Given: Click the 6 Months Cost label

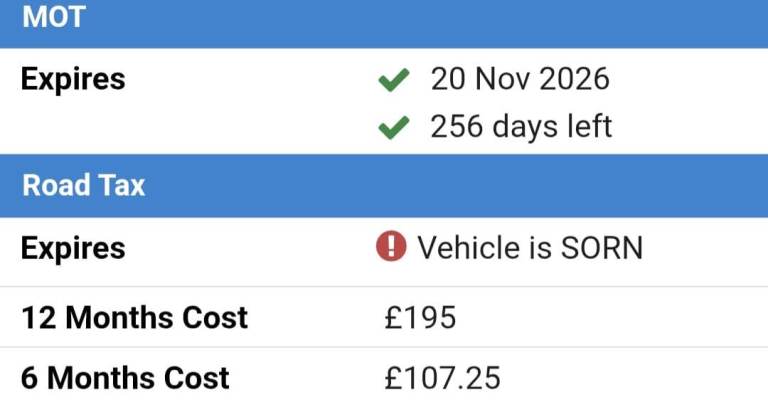Looking at the screenshot, I should click(125, 378).
